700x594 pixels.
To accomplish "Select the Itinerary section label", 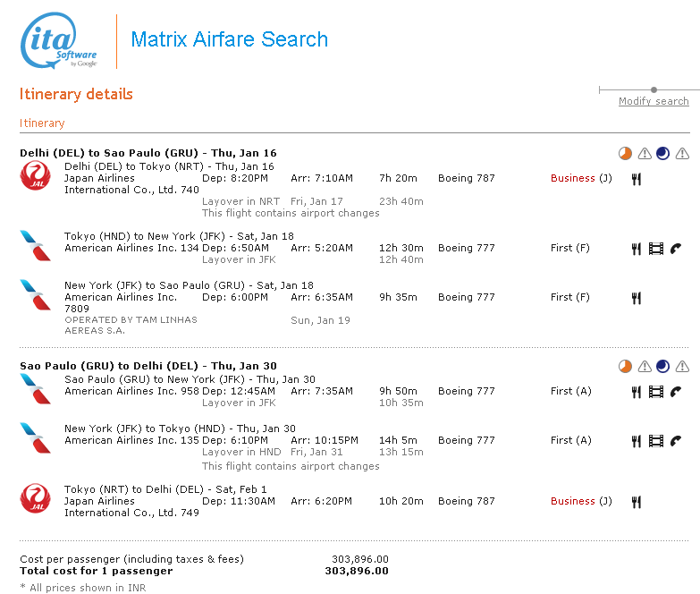I will pyautogui.click(x=42, y=123).
